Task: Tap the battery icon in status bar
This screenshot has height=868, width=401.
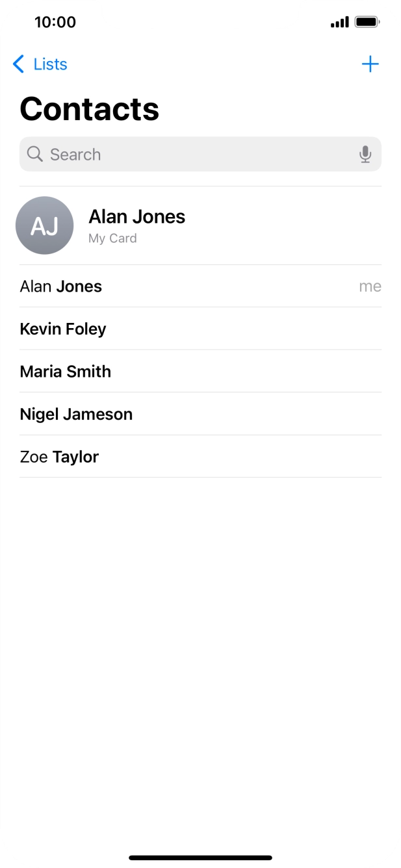Action: coord(367,23)
